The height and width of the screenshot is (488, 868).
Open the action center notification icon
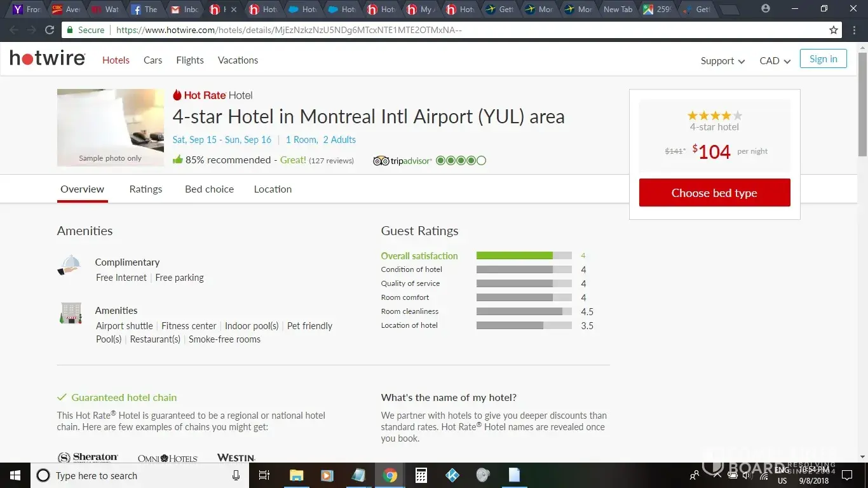coord(846,475)
